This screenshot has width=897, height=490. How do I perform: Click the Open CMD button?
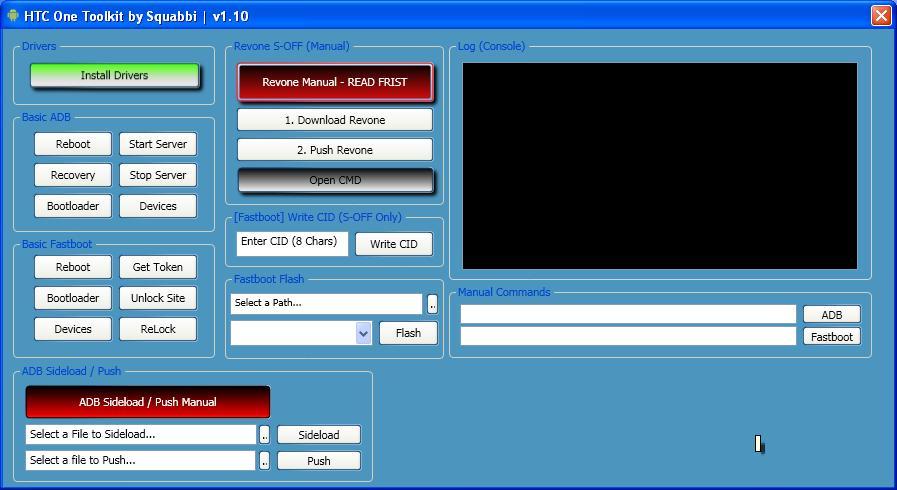(335, 180)
